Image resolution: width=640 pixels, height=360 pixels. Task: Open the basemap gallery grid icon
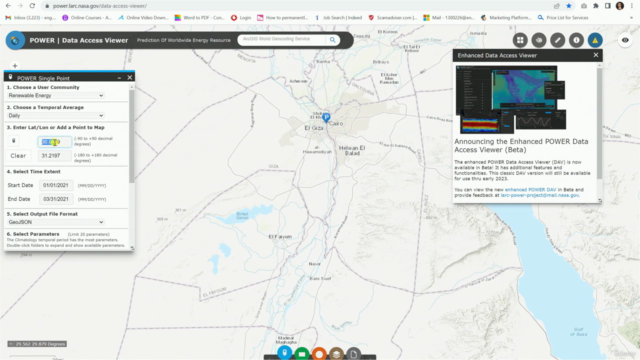[520, 40]
